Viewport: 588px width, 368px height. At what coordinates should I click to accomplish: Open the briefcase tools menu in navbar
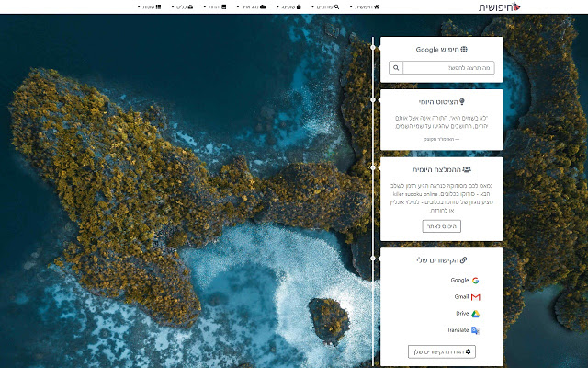tap(182, 6)
